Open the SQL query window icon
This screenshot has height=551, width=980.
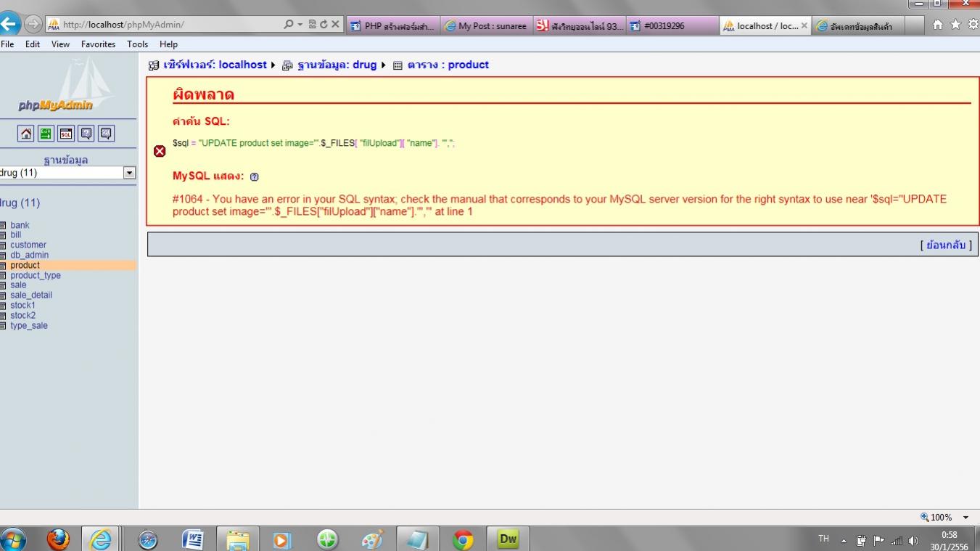click(66, 133)
